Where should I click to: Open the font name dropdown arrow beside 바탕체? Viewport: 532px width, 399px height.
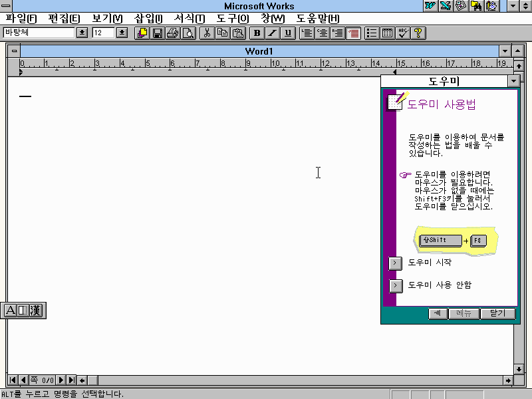point(82,33)
